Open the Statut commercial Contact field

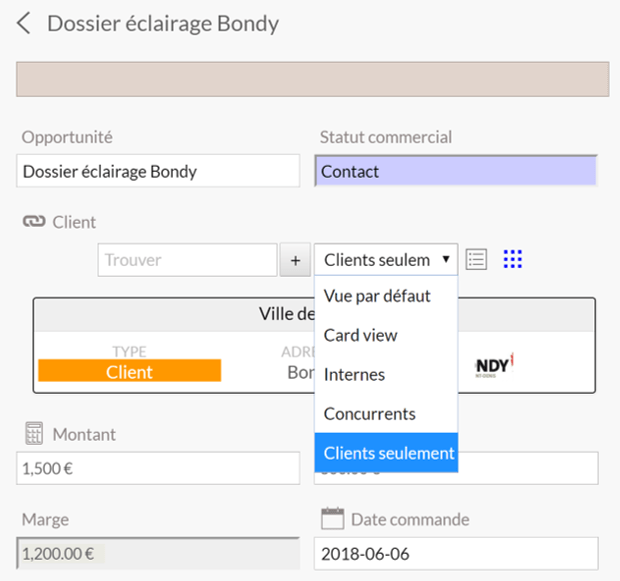[x=456, y=171]
